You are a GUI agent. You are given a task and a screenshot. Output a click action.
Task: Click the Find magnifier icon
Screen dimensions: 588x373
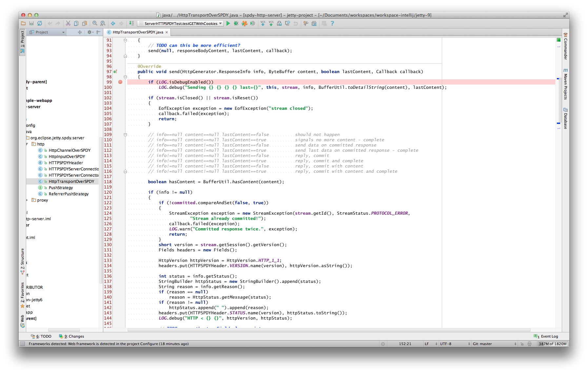click(95, 23)
